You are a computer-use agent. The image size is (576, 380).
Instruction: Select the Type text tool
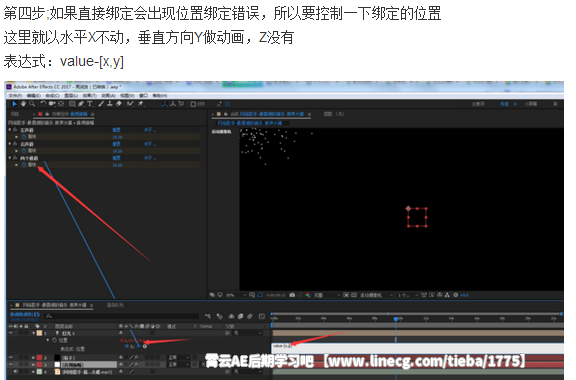pyautogui.click(x=90, y=104)
